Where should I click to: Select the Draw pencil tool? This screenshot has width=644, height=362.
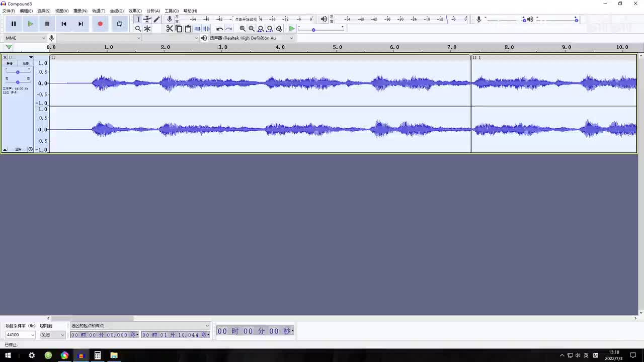[x=156, y=19]
